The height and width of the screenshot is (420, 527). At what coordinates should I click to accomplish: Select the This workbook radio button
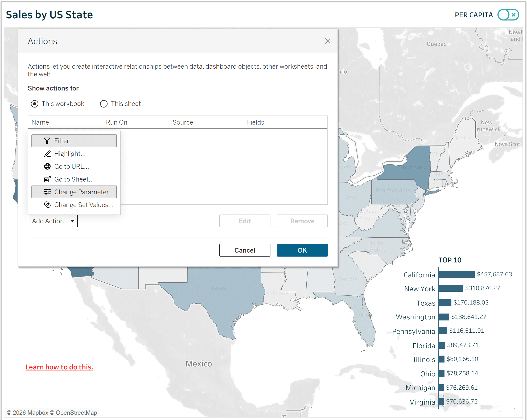click(35, 104)
